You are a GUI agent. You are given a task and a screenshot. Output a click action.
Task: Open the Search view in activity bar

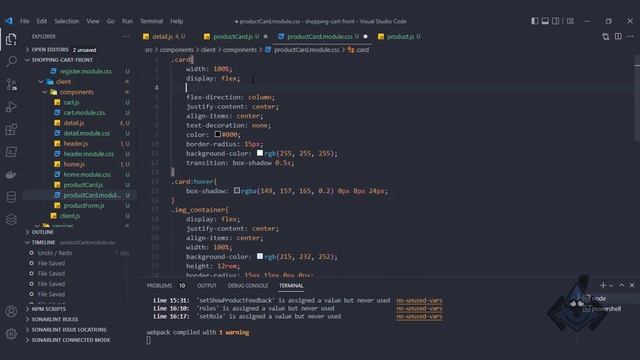pyautogui.click(x=11, y=62)
